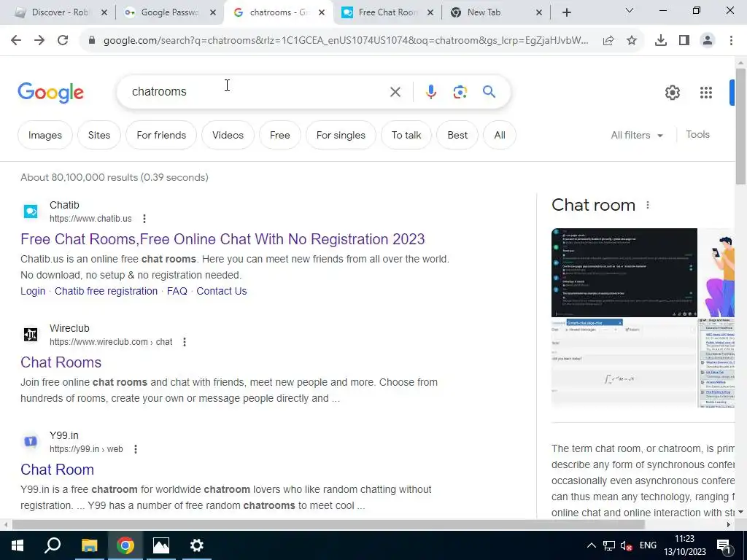Switch to the Google Password tab

(x=167, y=13)
